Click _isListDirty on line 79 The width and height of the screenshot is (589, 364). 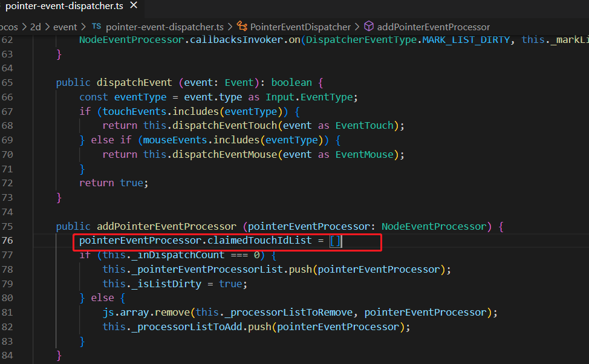click(x=166, y=284)
